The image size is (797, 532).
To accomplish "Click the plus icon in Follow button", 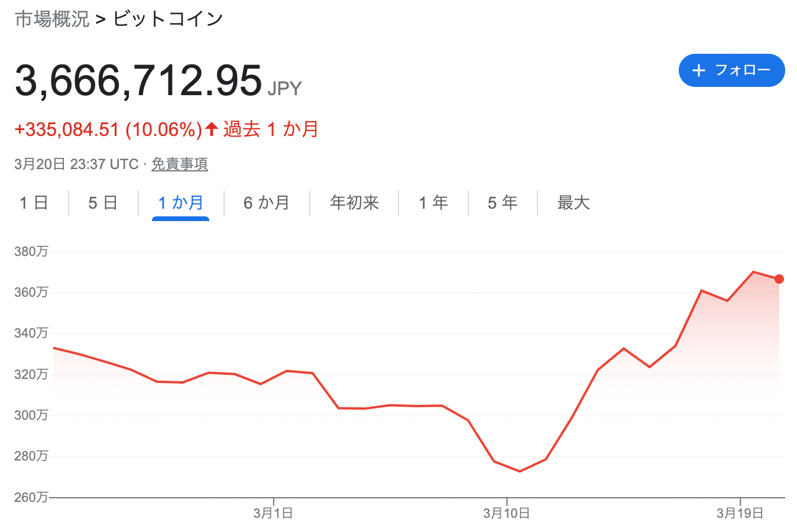I will pyautogui.click(x=699, y=70).
